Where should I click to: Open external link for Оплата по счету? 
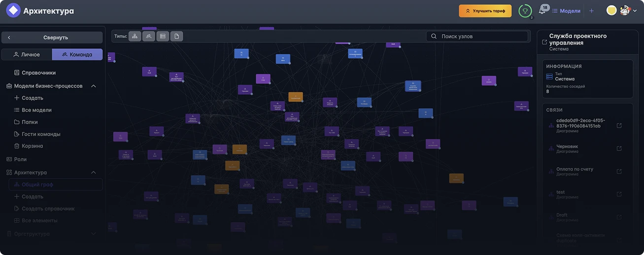(619, 171)
